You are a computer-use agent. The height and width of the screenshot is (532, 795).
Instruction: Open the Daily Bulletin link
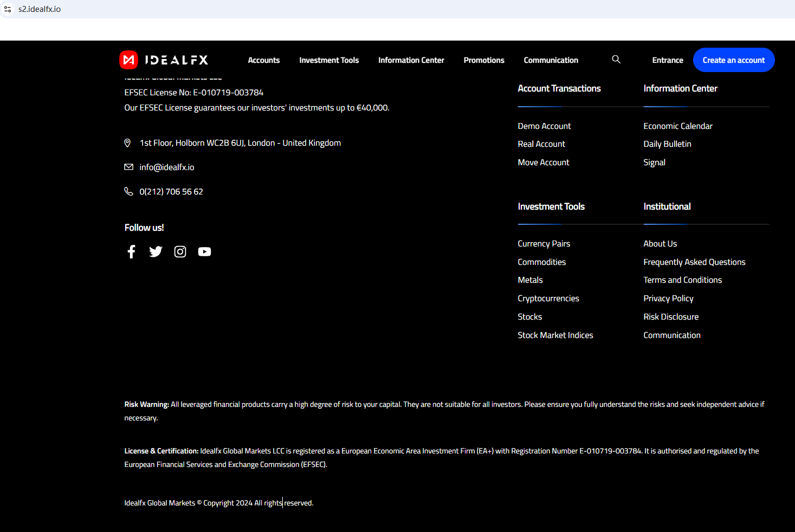point(667,144)
